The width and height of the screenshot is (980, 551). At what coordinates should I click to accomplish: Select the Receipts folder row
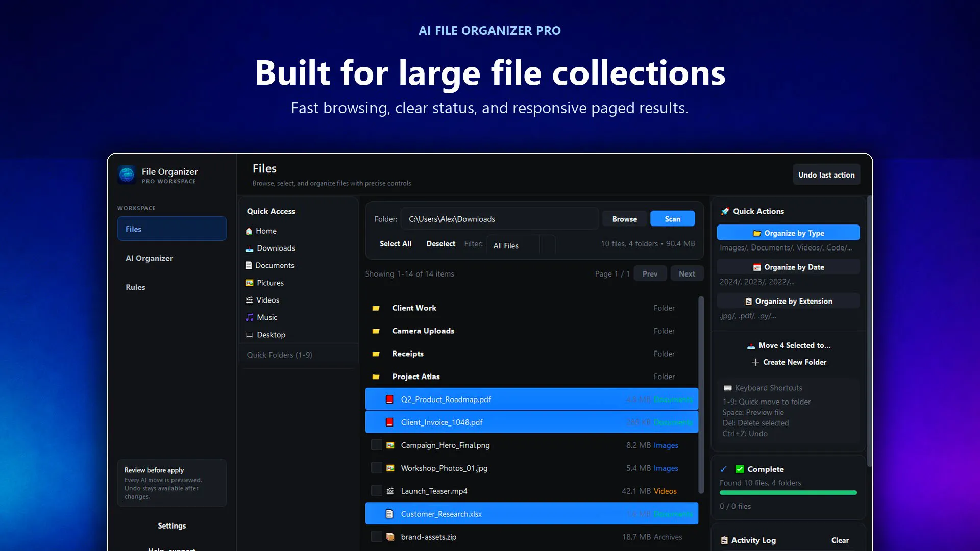[531, 354]
